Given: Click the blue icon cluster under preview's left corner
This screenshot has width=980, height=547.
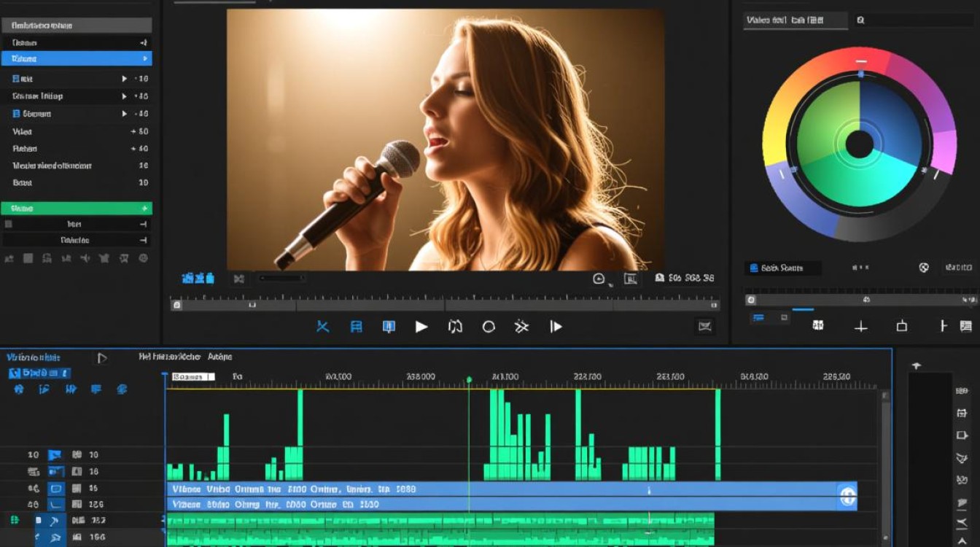Looking at the screenshot, I should pos(198,278).
